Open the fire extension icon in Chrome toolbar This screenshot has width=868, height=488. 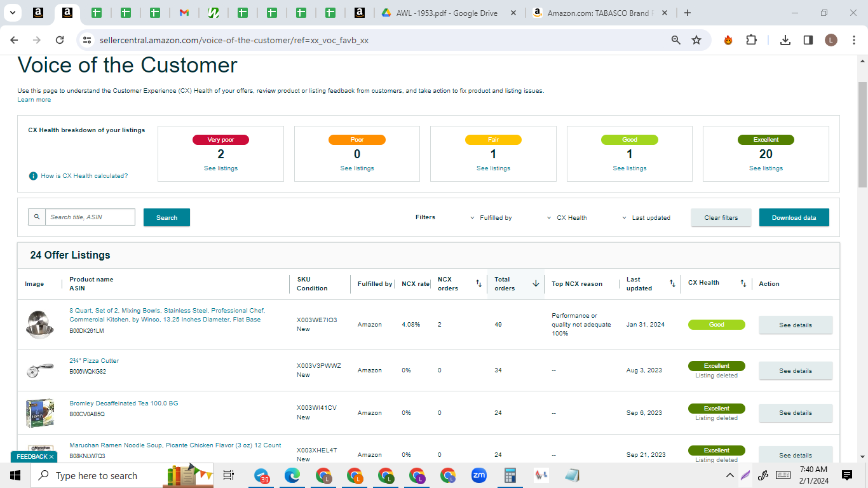coord(728,40)
